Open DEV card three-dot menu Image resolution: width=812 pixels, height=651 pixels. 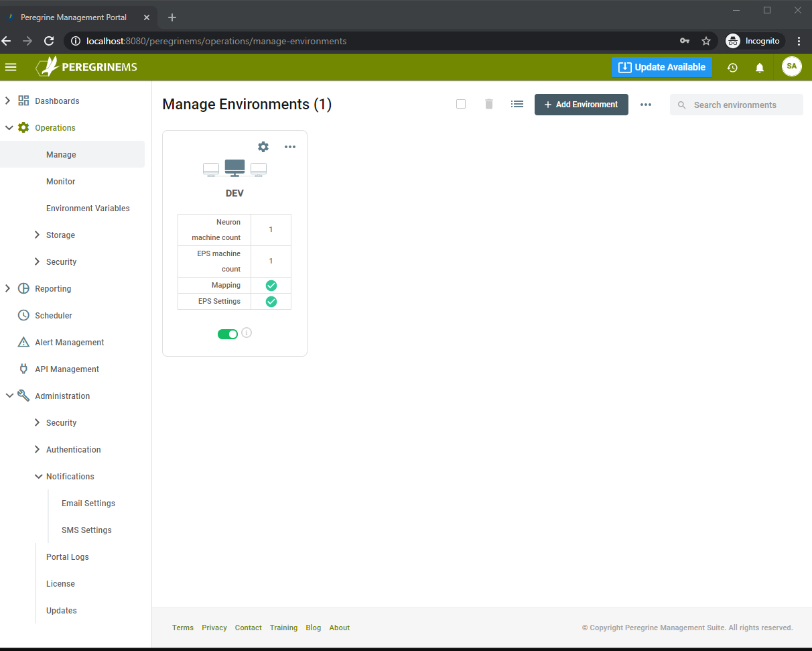coord(290,147)
